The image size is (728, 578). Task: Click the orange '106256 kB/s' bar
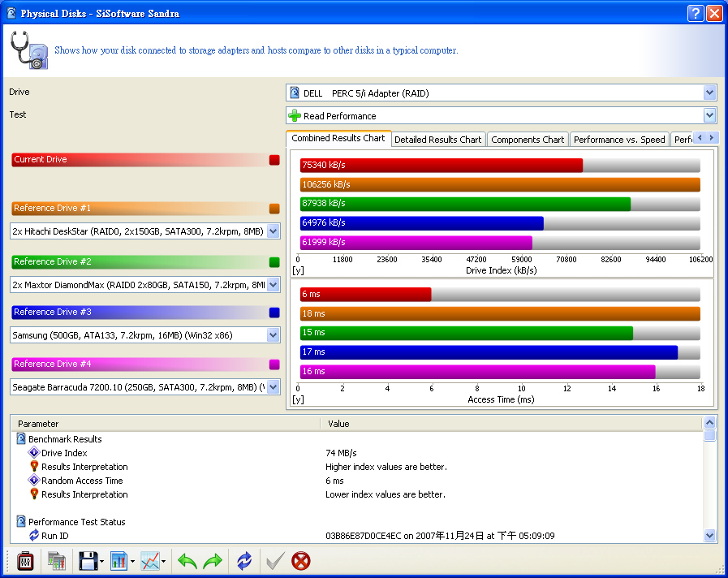500,184
